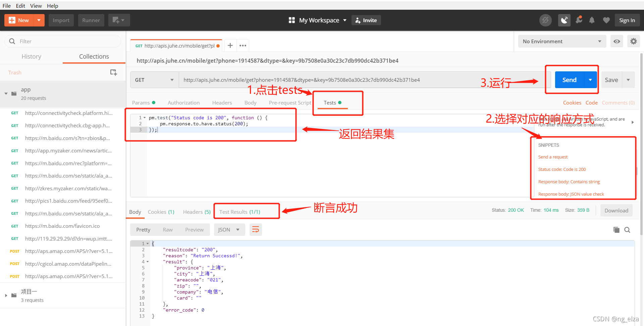
Task: Open the tab options ellipsis menu
Action: click(243, 46)
